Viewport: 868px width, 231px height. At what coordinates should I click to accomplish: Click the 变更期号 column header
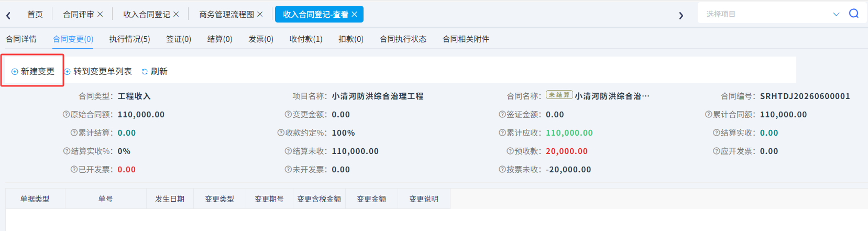pyautogui.click(x=269, y=199)
